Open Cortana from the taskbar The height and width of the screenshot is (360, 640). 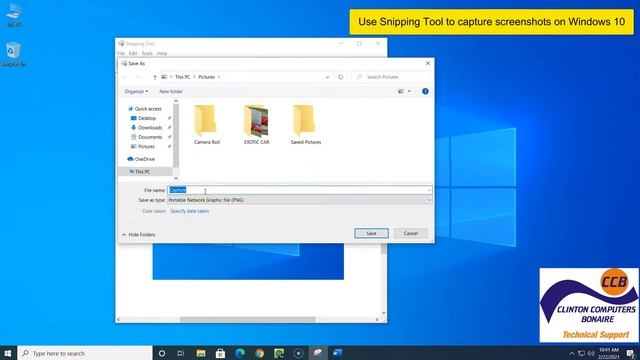click(162, 353)
